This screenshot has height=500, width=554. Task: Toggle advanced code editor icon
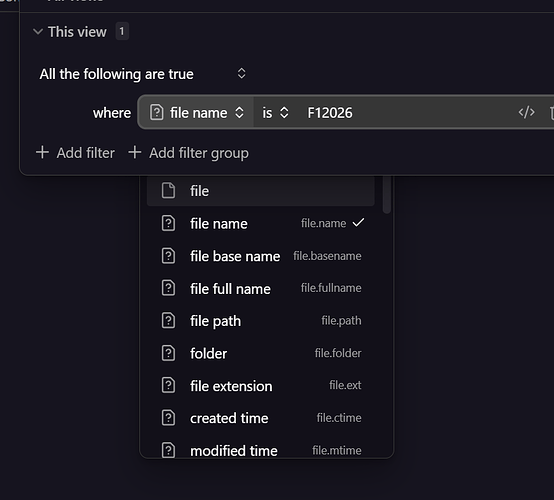pos(526,113)
